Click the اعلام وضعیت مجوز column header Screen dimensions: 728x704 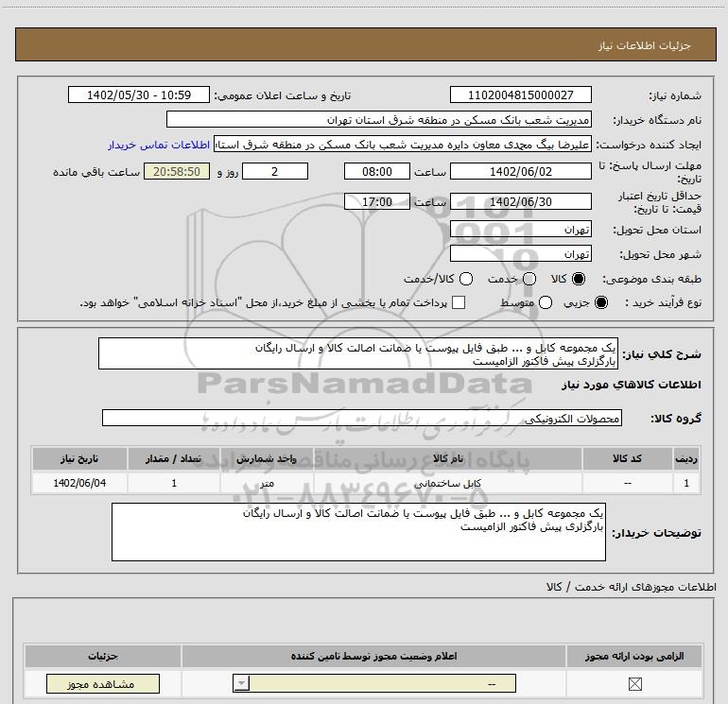(x=373, y=656)
